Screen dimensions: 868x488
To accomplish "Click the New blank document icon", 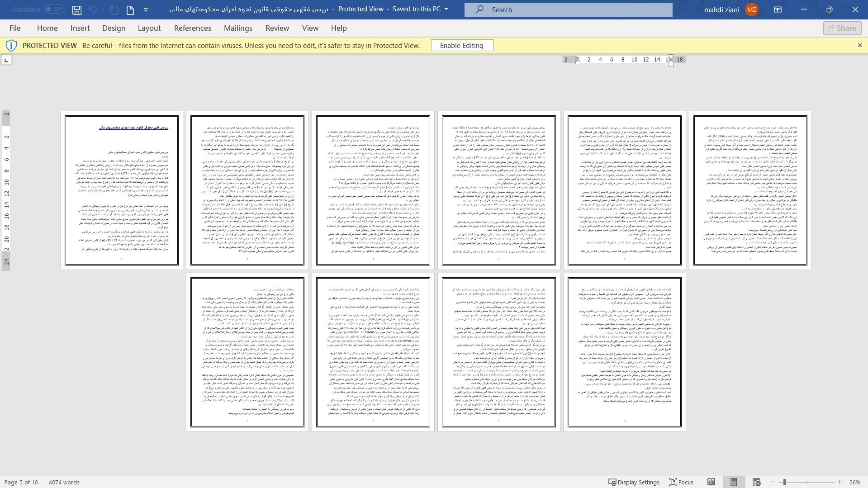I will (x=130, y=9).
